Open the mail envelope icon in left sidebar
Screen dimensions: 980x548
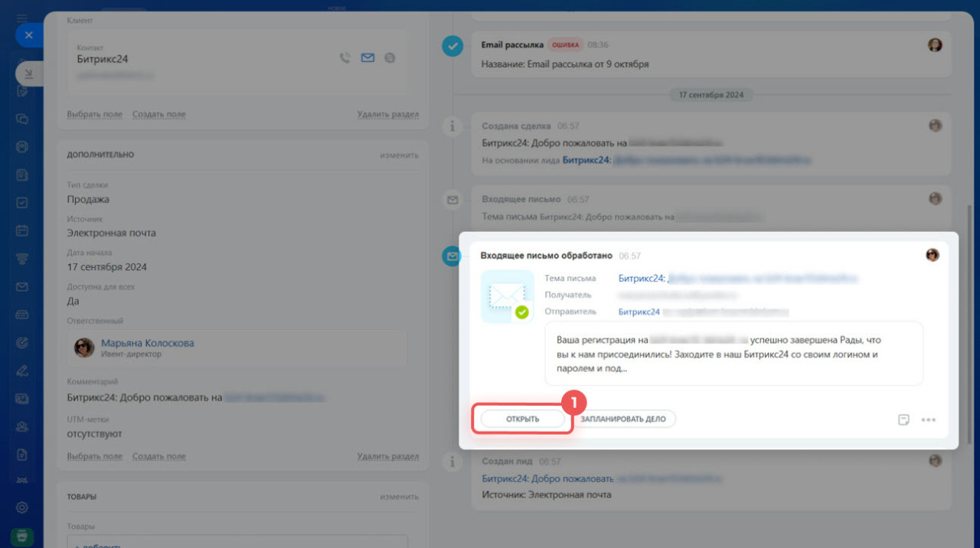click(22, 287)
